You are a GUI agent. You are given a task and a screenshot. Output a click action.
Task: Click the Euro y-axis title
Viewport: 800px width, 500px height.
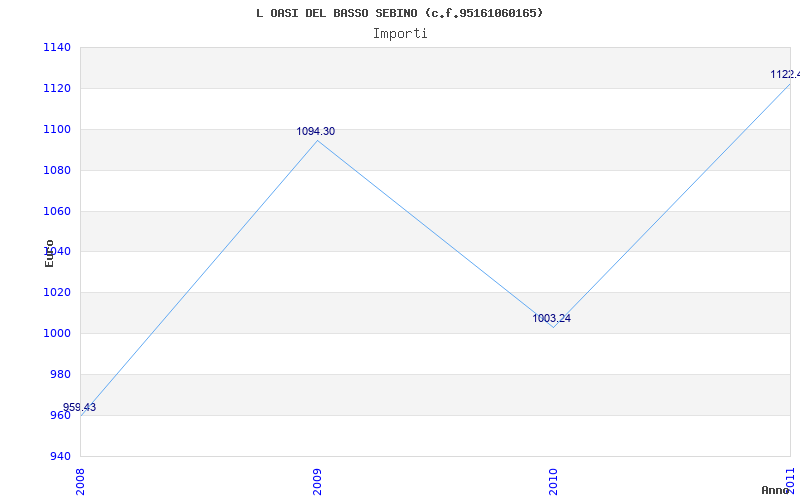(x=49, y=254)
